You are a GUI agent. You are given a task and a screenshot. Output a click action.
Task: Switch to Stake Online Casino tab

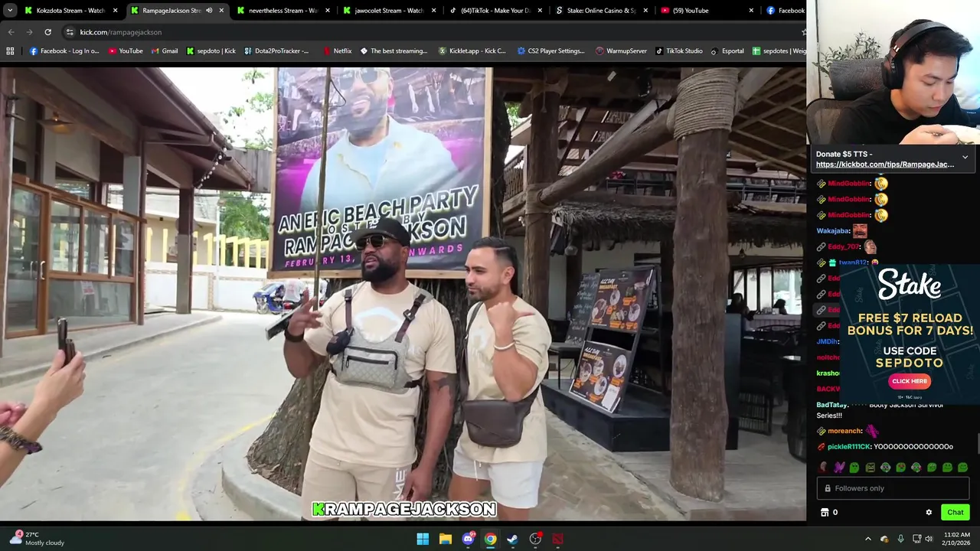[x=601, y=11]
